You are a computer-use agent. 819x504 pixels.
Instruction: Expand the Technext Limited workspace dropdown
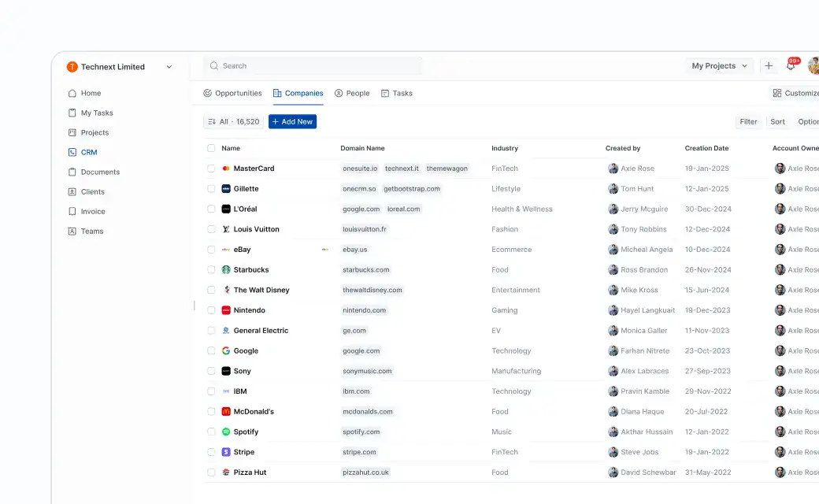(x=169, y=67)
